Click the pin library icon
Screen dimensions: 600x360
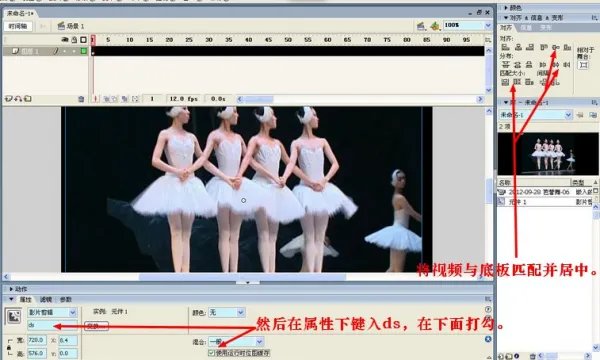pos(580,114)
